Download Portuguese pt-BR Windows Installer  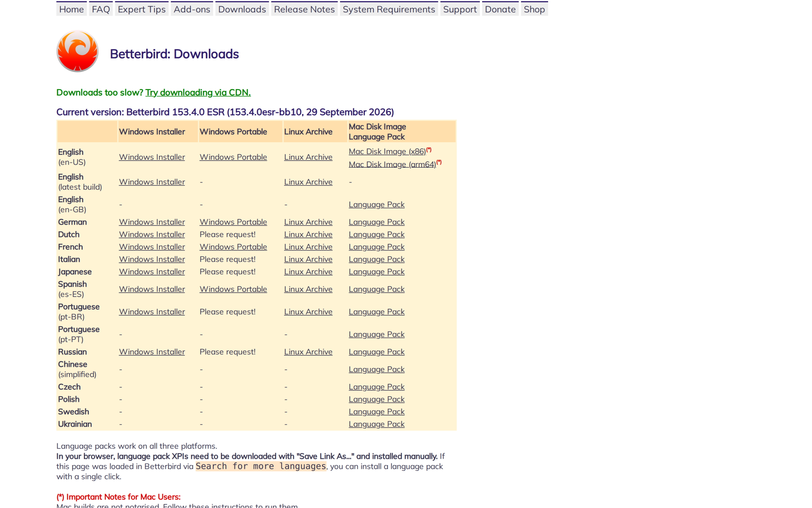(x=152, y=312)
